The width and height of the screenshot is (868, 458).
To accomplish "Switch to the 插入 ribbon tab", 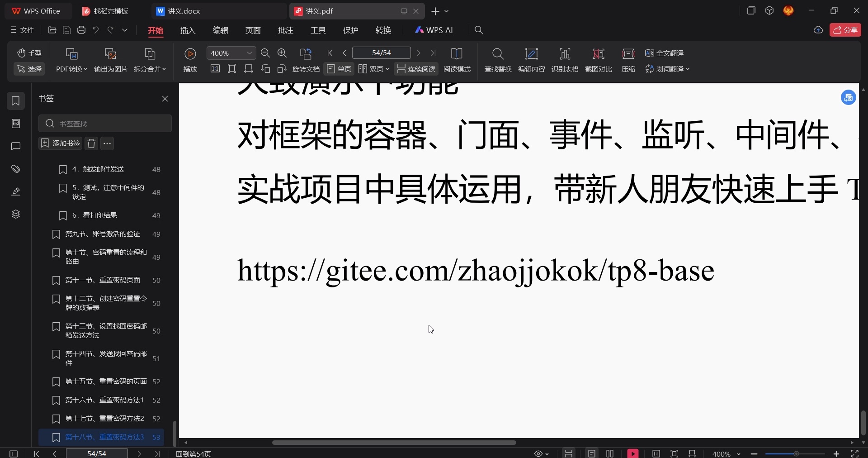I will [x=188, y=30].
